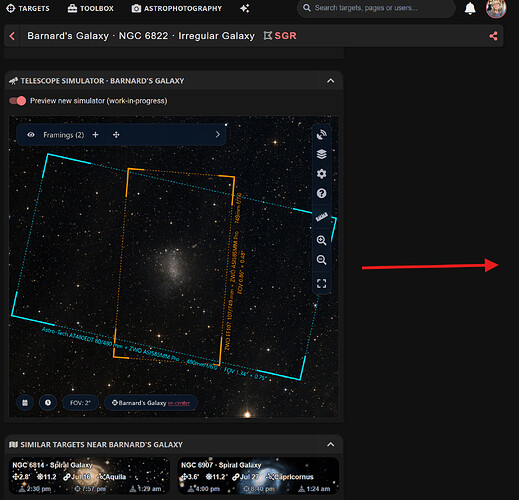Image resolution: width=519 pixels, height=500 pixels.
Task: Share Barnard's Galaxy page
Action: (x=493, y=36)
